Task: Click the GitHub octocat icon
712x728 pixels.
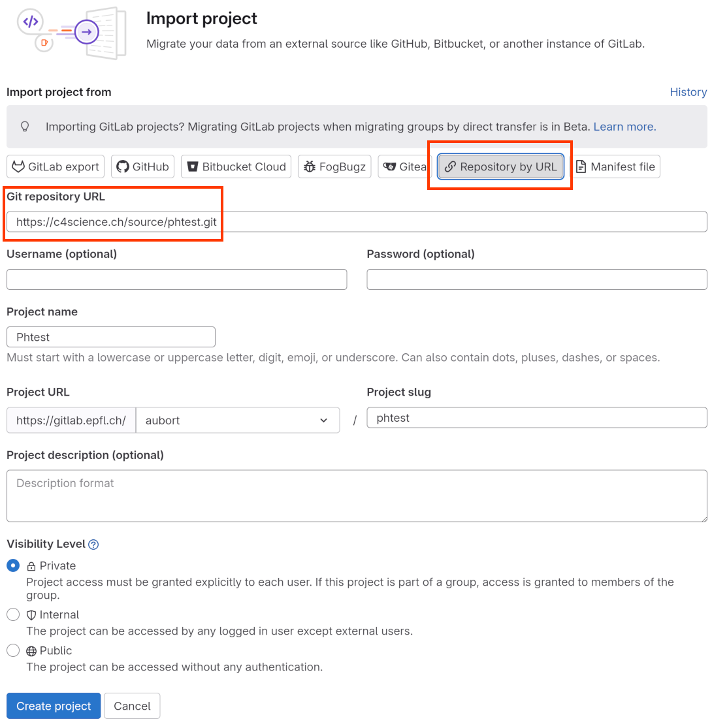Action: coord(123,166)
